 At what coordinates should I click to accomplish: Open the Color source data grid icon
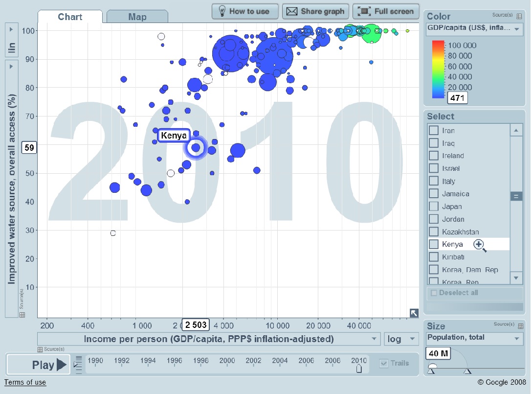[519, 16]
